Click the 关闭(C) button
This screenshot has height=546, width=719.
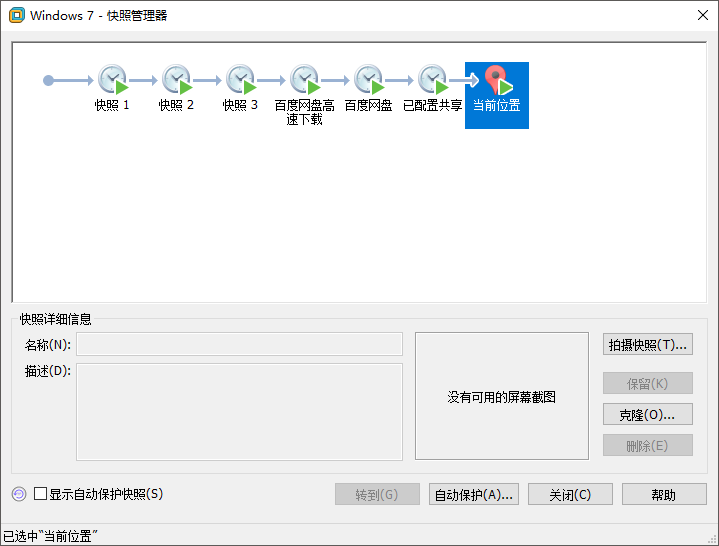point(570,494)
